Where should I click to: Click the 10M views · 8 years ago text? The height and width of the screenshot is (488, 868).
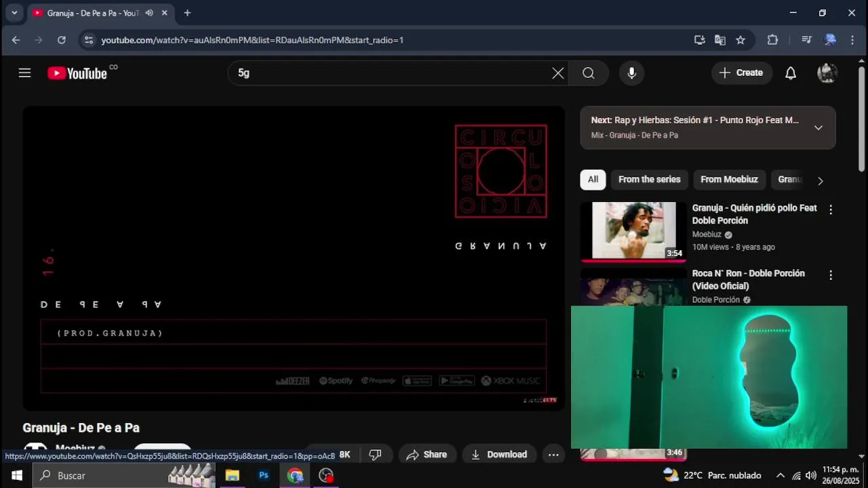[733, 247]
